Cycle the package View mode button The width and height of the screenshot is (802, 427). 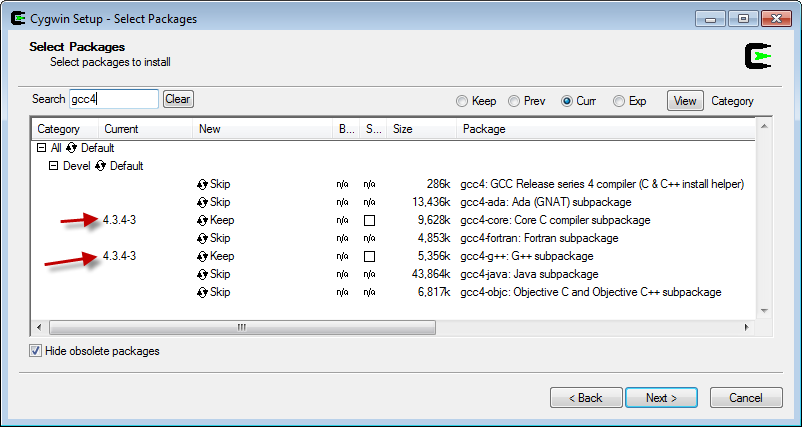coord(685,101)
